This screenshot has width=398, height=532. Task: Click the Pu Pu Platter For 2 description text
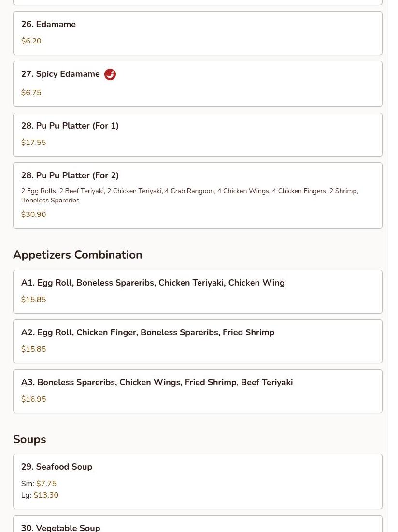(189, 195)
